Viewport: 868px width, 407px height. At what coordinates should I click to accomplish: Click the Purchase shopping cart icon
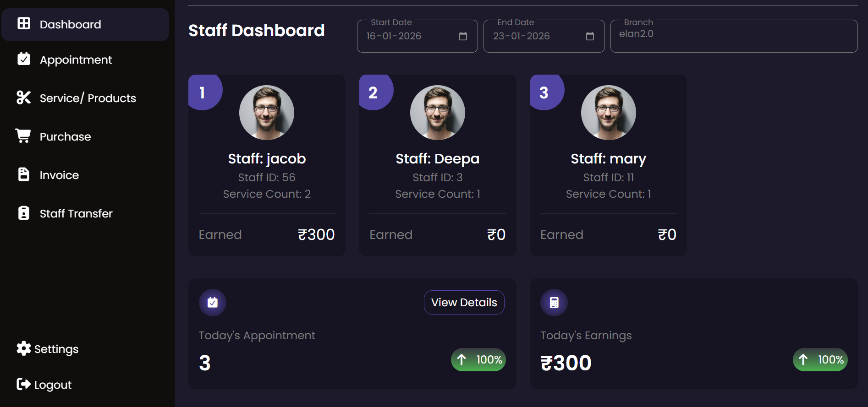(x=23, y=136)
